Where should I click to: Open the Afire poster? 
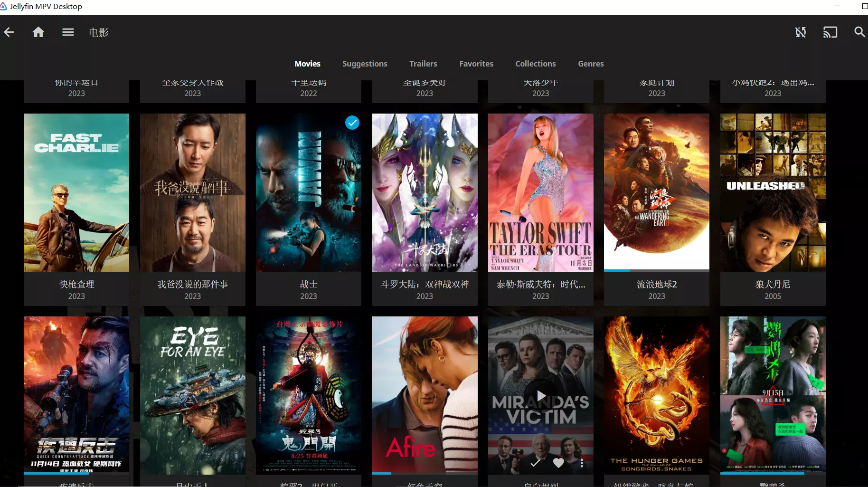425,395
